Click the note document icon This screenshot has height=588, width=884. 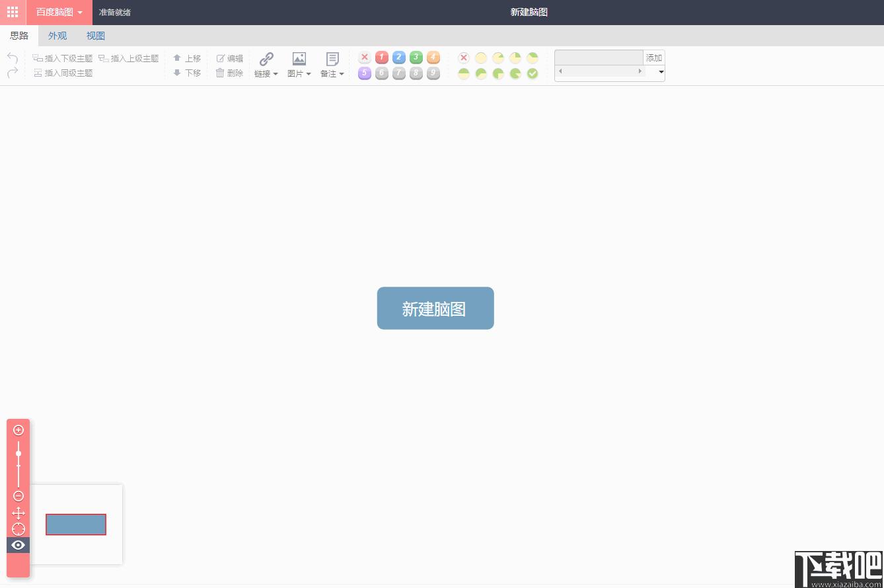coord(332,59)
